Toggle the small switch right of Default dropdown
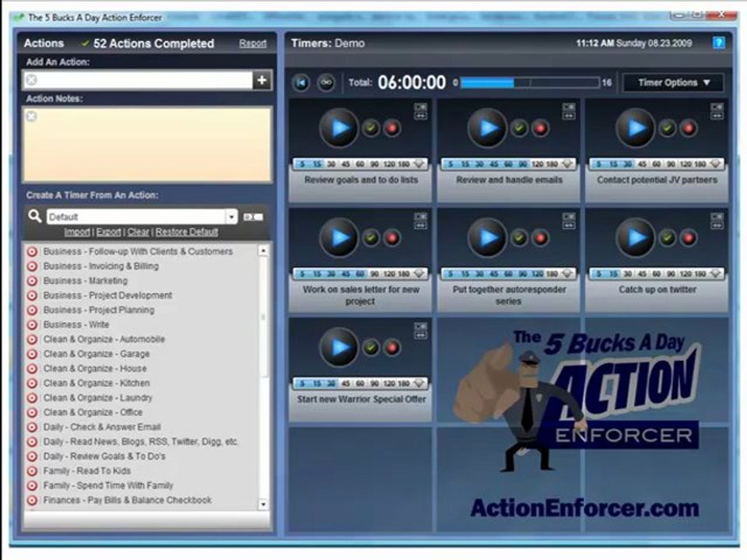This screenshot has height=560, width=747. tap(253, 217)
